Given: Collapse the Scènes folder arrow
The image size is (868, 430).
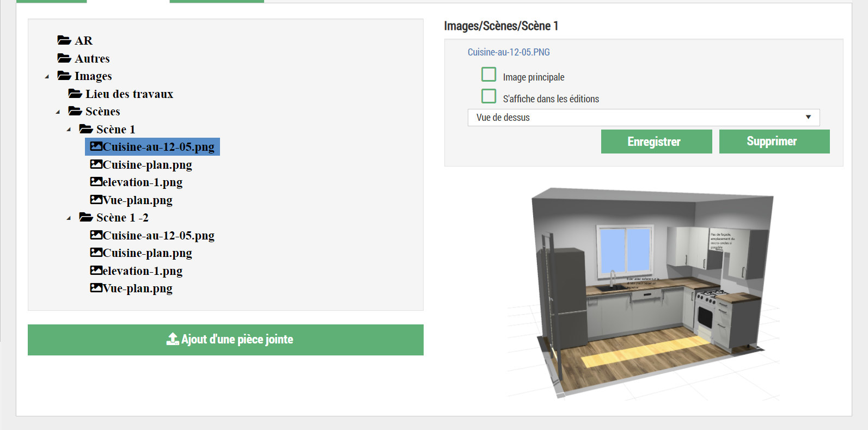Looking at the screenshot, I should coord(58,112).
